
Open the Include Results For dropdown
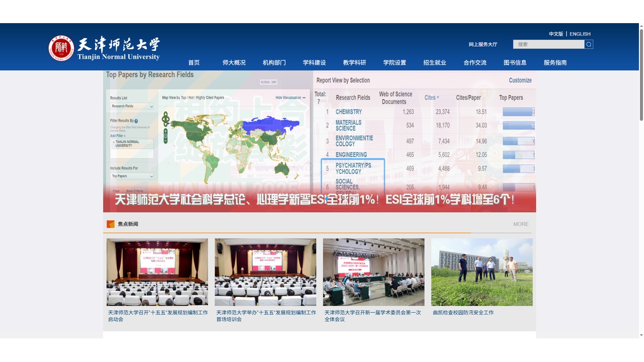(x=132, y=176)
